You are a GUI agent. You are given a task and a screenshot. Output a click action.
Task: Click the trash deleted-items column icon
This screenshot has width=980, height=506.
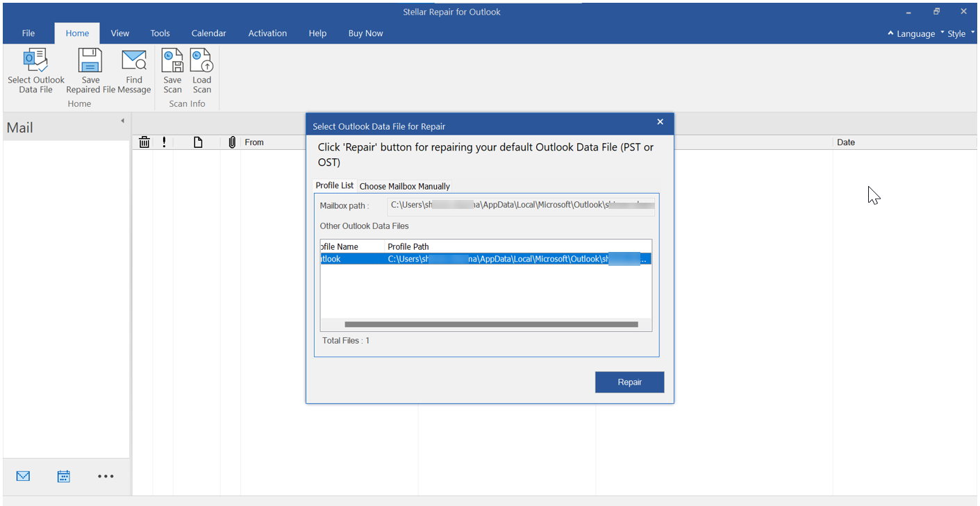144,142
